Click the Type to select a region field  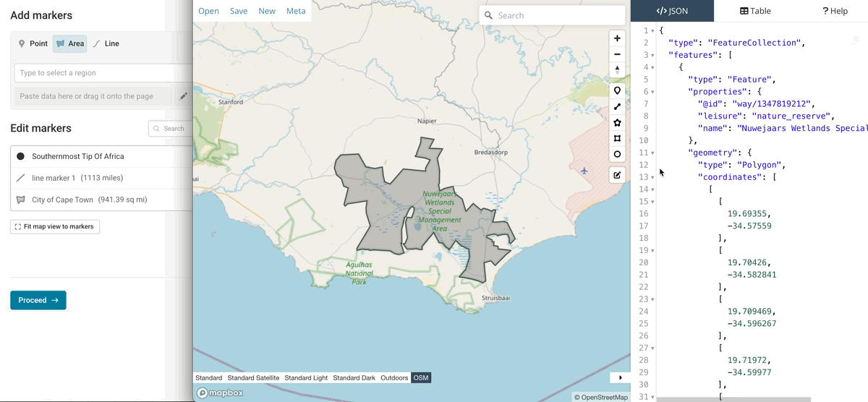[x=103, y=73]
